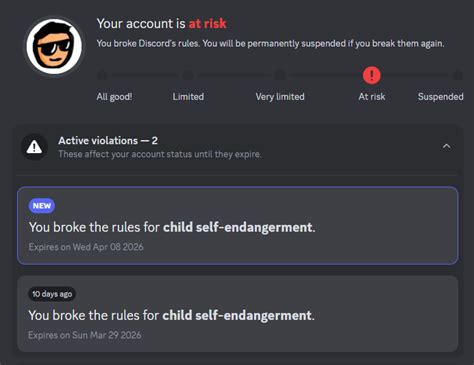Click the red At risk exclamation icon

pos(372,75)
